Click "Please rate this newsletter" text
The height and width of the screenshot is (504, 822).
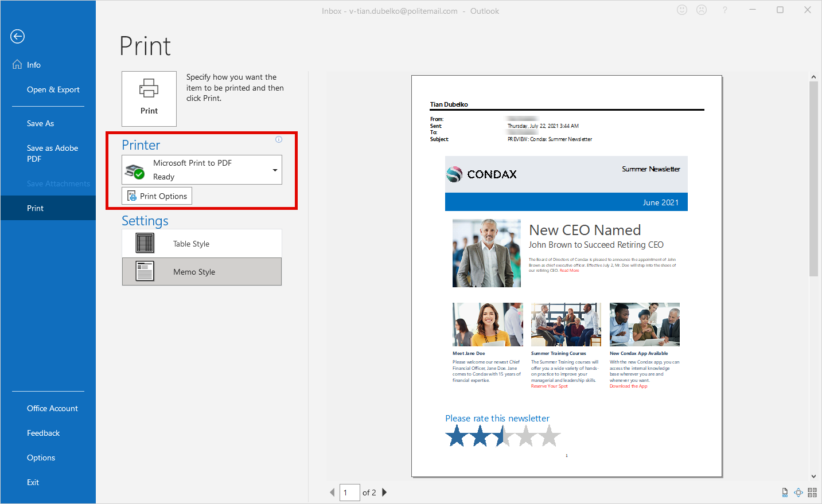pyautogui.click(x=497, y=419)
